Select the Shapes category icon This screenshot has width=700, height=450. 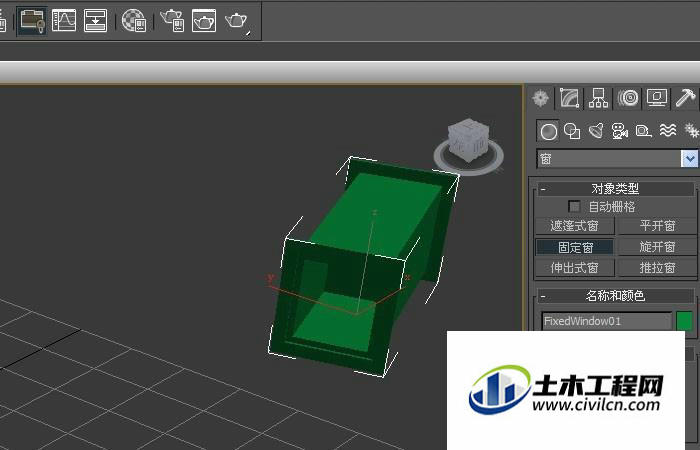pyautogui.click(x=572, y=131)
